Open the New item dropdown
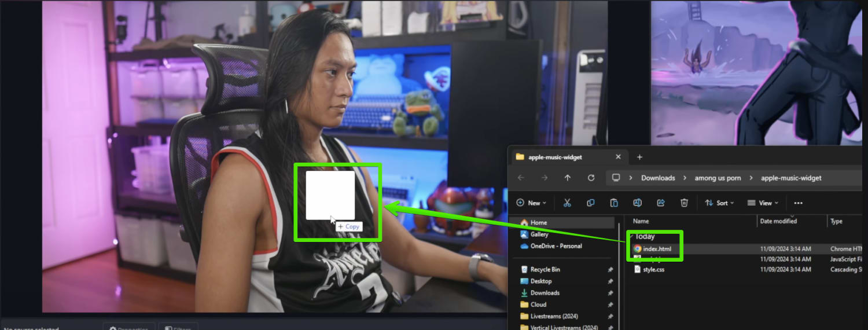 [x=531, y=203]
